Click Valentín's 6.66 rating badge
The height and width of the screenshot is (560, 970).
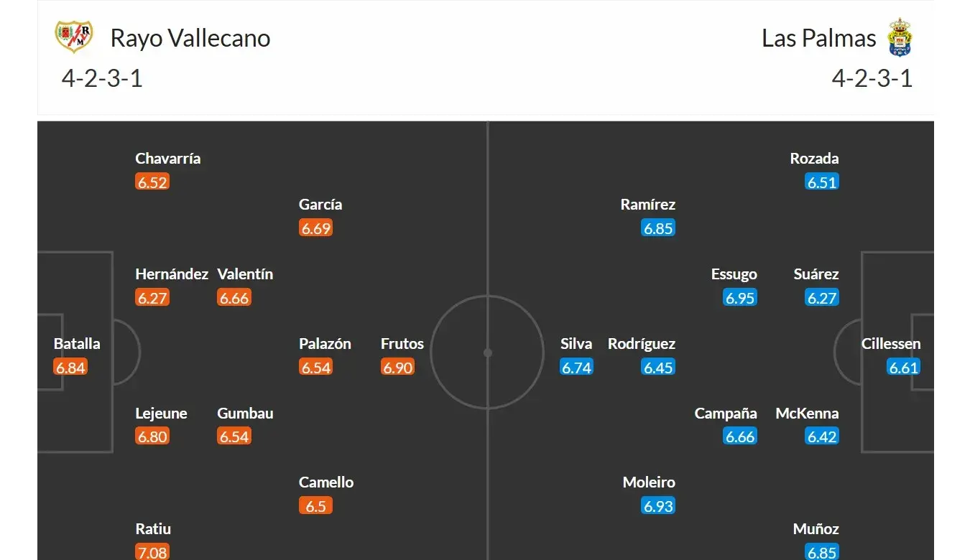234,298
